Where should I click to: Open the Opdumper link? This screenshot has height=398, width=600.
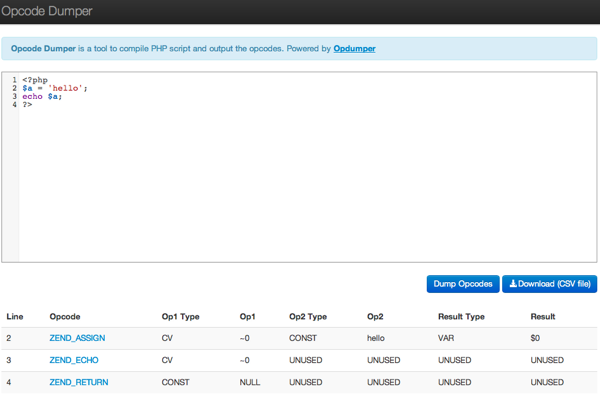click(354, 49)
